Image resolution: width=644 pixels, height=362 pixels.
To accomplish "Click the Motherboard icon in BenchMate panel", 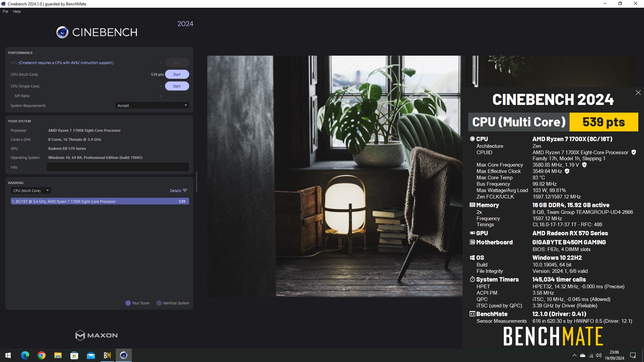I will [472, 242].
